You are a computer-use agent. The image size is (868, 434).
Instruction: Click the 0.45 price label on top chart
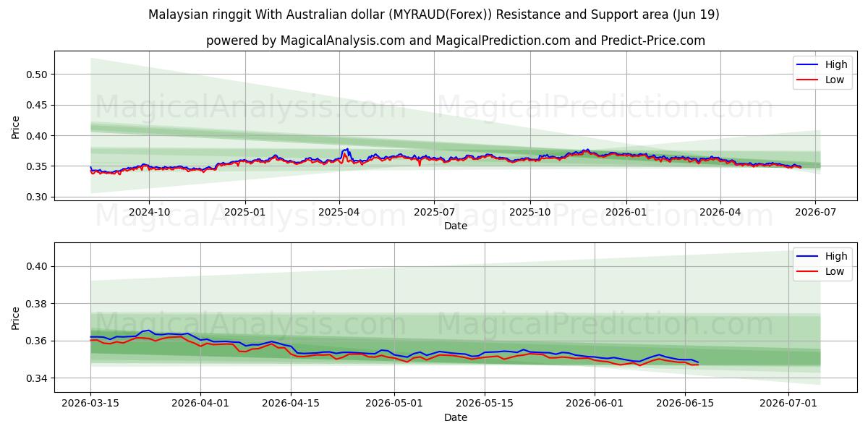(x=38, y=105)
